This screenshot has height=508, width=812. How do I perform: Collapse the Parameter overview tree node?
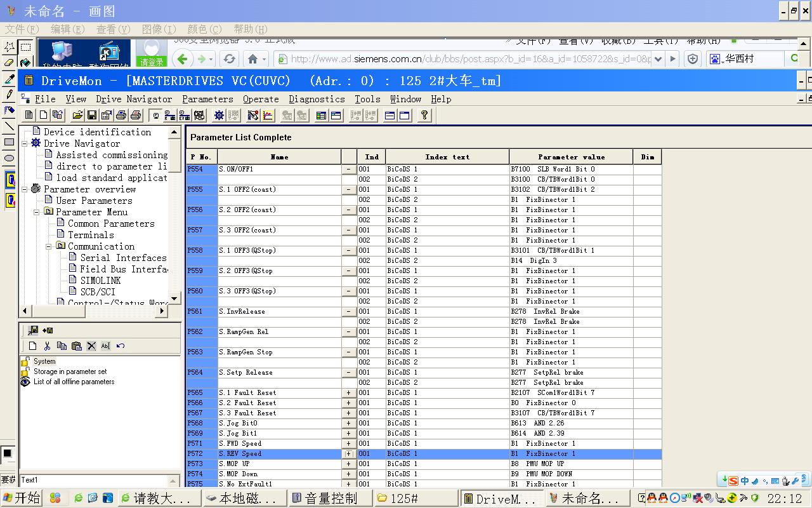[25, 189]
